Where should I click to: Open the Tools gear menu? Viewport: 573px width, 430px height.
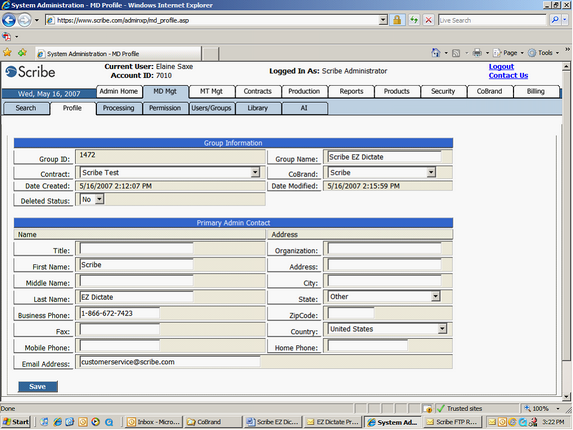coord(543,53)
